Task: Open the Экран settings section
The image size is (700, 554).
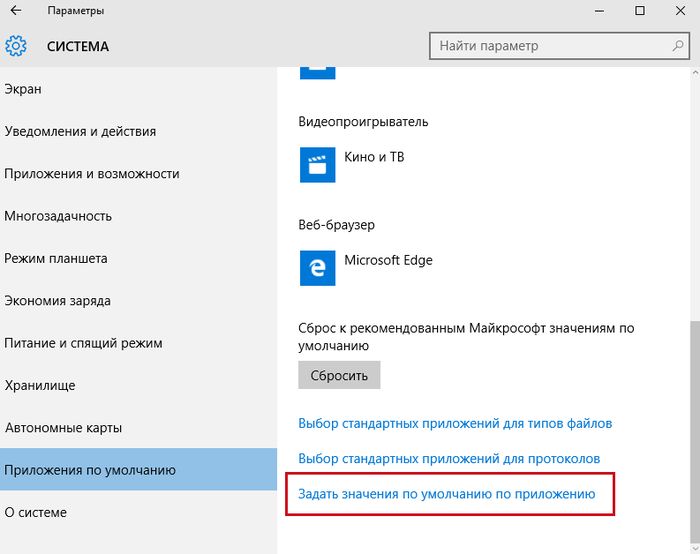Action: (x=24, y=89)
